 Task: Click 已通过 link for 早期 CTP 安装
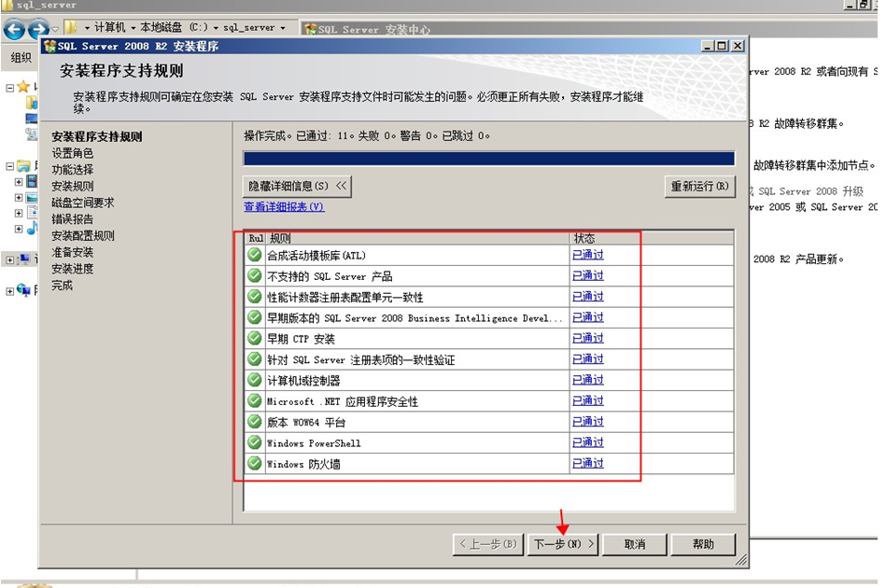587,338
